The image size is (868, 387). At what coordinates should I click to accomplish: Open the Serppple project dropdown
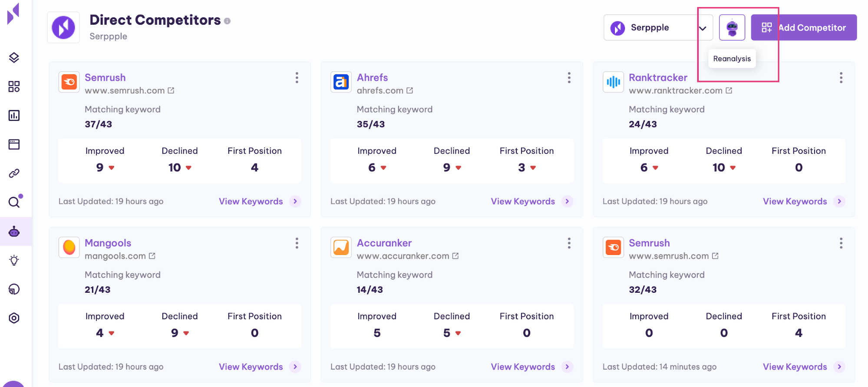658,27
